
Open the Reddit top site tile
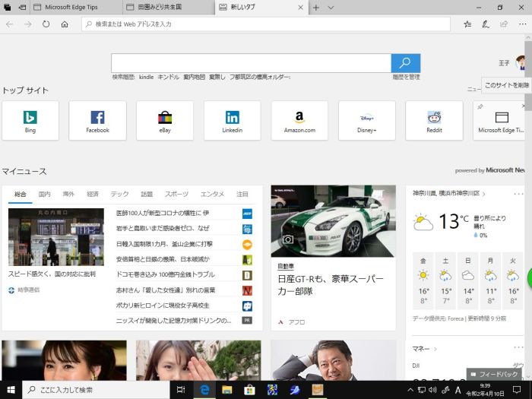point(434,120)
